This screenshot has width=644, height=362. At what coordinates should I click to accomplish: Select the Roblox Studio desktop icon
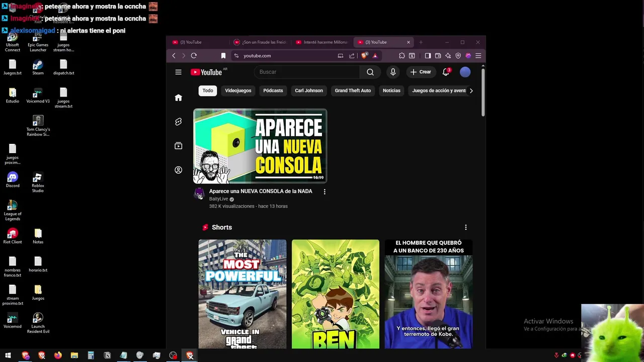pos(38,183)
